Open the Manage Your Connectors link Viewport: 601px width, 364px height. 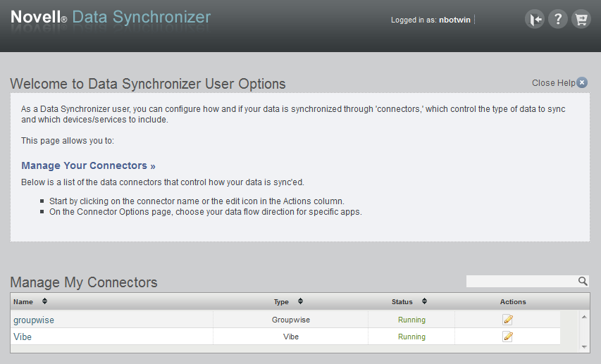click(88, 165)
